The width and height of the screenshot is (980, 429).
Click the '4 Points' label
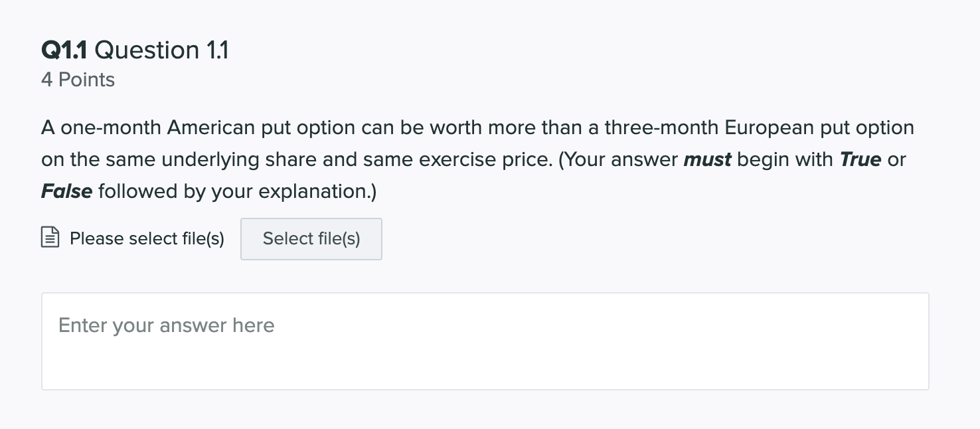(x=78, y=79)
